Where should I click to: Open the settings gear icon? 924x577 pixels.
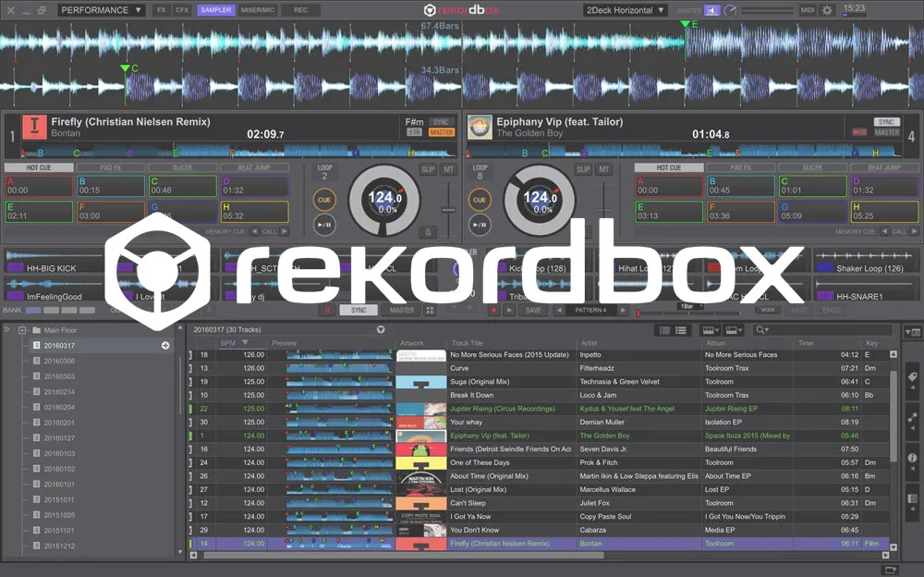827,10
